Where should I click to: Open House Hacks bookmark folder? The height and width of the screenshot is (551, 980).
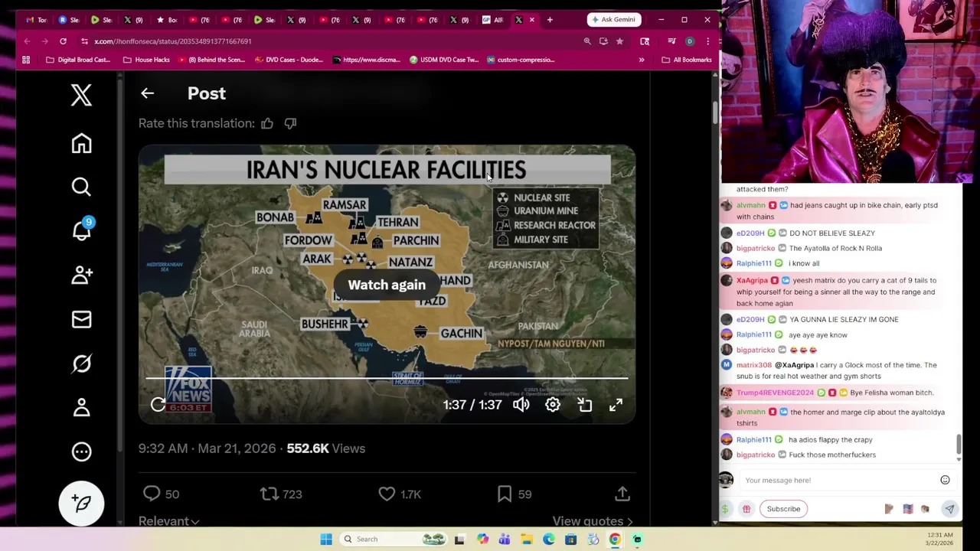pos(146,60)
